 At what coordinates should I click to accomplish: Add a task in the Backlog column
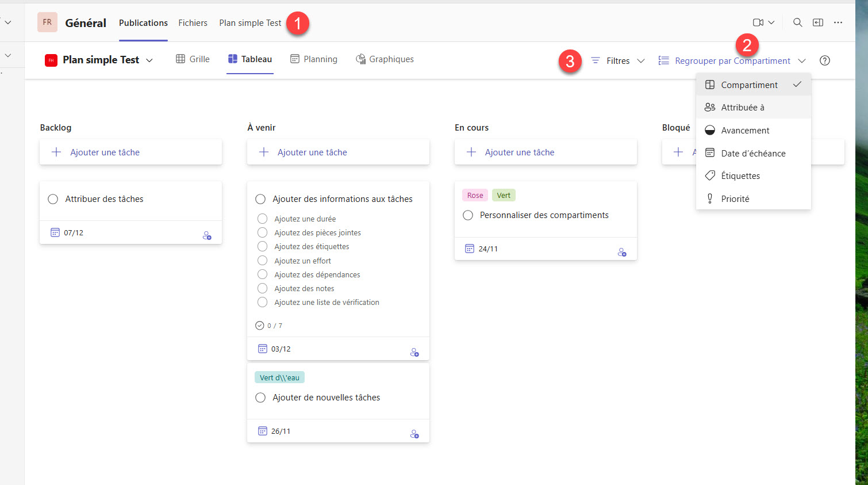130,152
